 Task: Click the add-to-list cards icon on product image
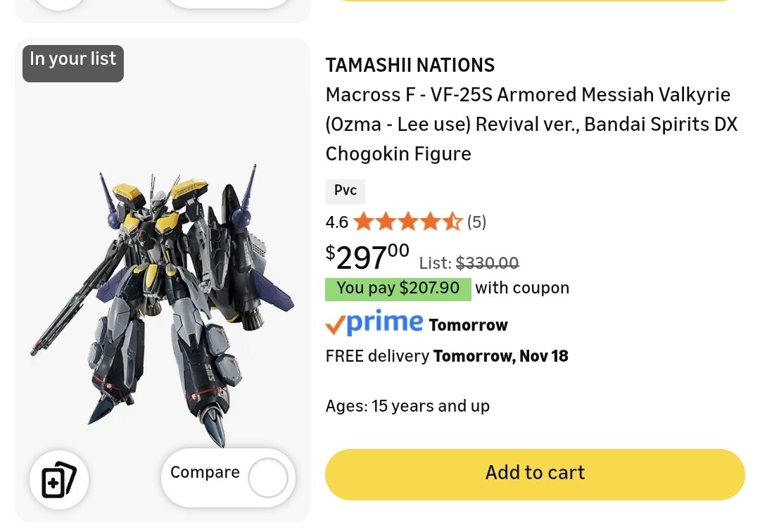coord(59,480)
